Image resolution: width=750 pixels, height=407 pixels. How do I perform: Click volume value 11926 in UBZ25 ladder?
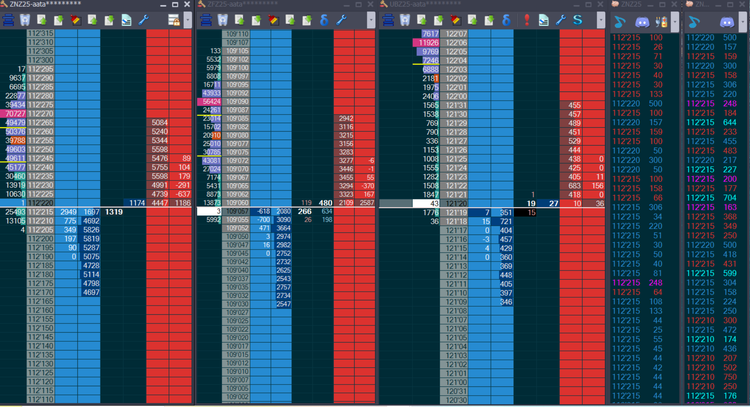[x=426, y=43]
